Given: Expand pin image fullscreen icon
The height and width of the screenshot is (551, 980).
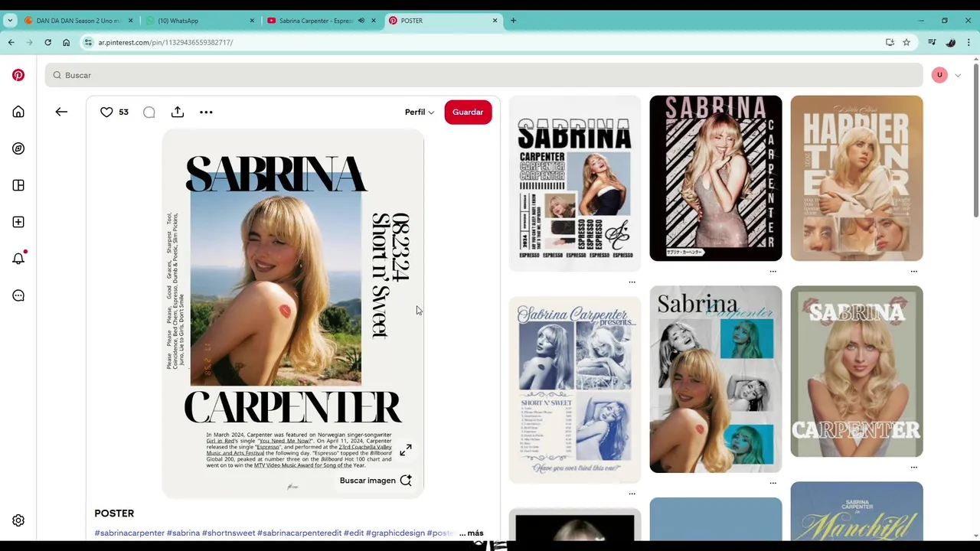Looking at the screenshot, I should 406,450.
